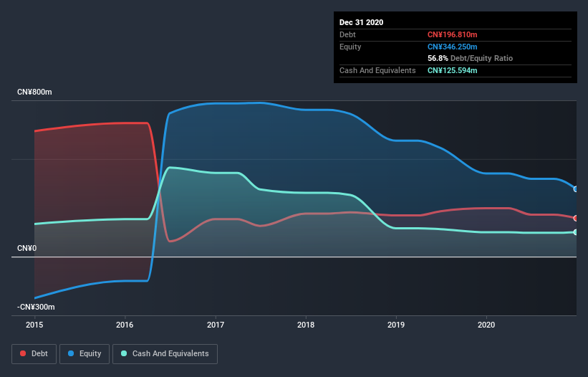588x377 pixels.
Task: Toggle the Debt series legend button
Action: click(x=34, y=354)
